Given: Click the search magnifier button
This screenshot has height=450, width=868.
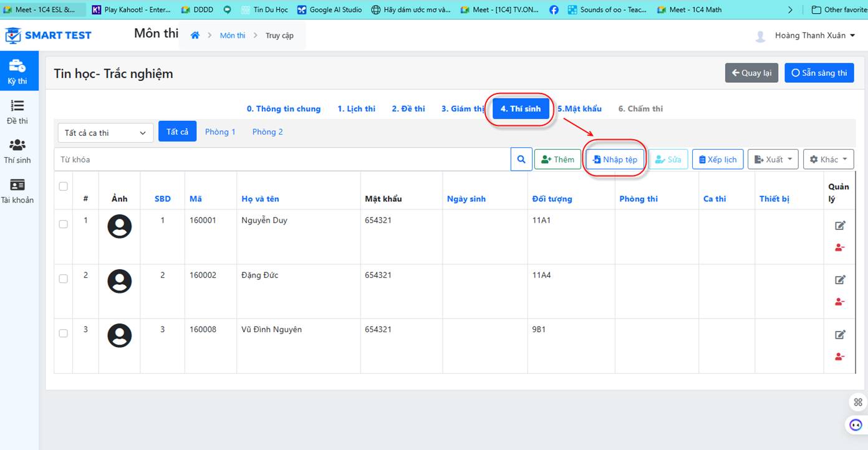Looking at the screenshot, I should point(521,160).
